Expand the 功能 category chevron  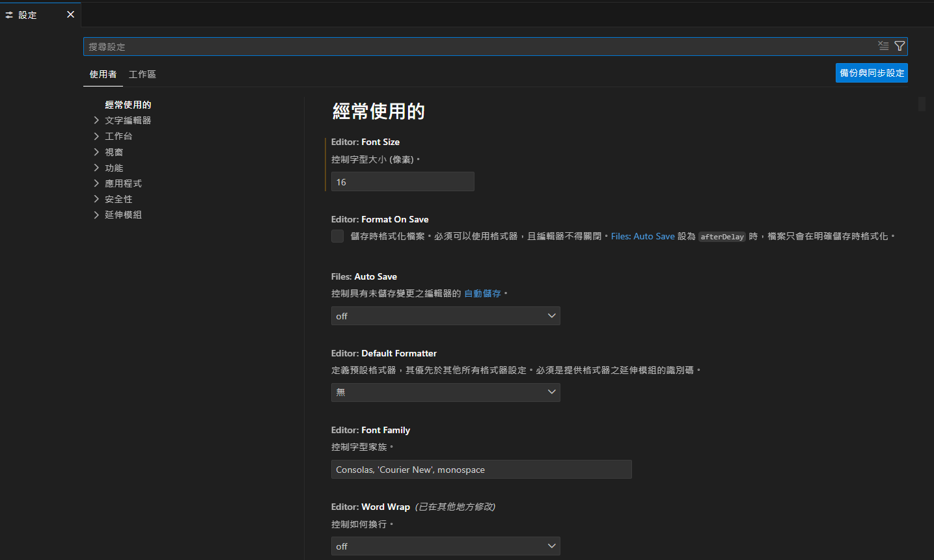pos(96,168)
